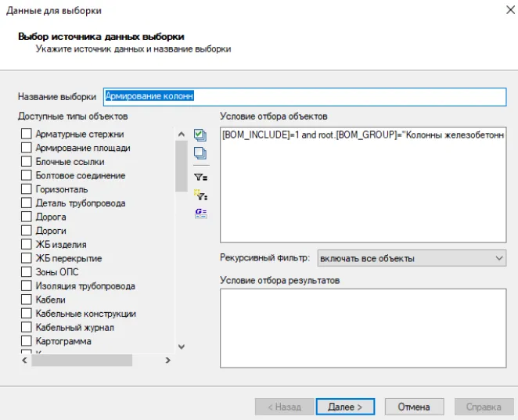Click the blue G= grouping icon
Screen dimensions: 518x420
point(200,212)
